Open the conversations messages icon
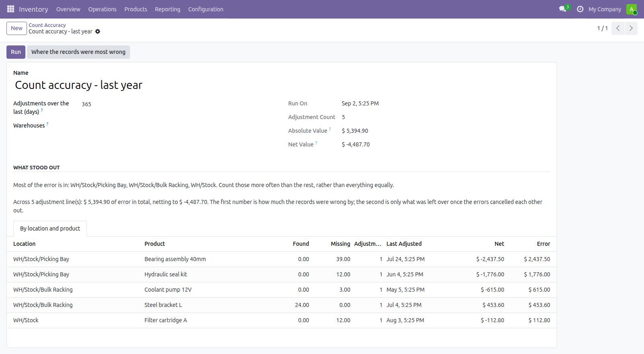The width and height of the screenshot is (644, 354). click(563, 9)
